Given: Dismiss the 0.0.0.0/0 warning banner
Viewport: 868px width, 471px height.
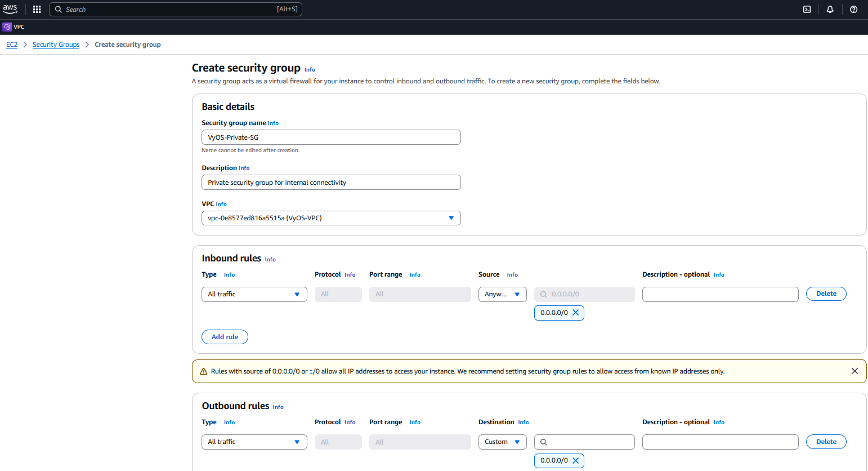Looking at the screenshot, I should pos(854,371).
